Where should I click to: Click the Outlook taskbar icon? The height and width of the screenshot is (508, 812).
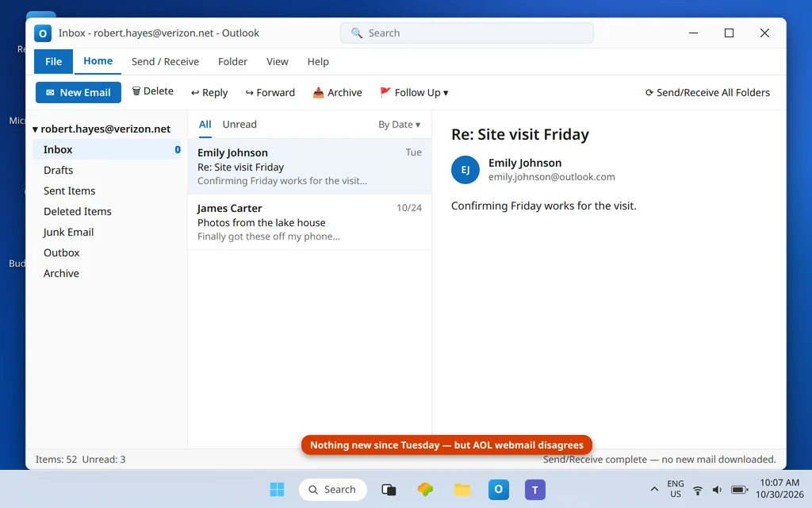tap(498, 489)
